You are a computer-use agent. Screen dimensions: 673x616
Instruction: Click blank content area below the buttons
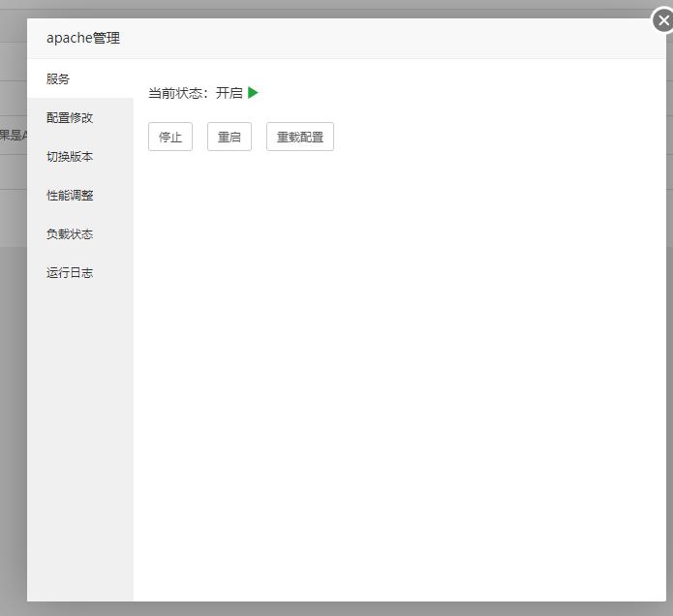(x=397, y=368)
